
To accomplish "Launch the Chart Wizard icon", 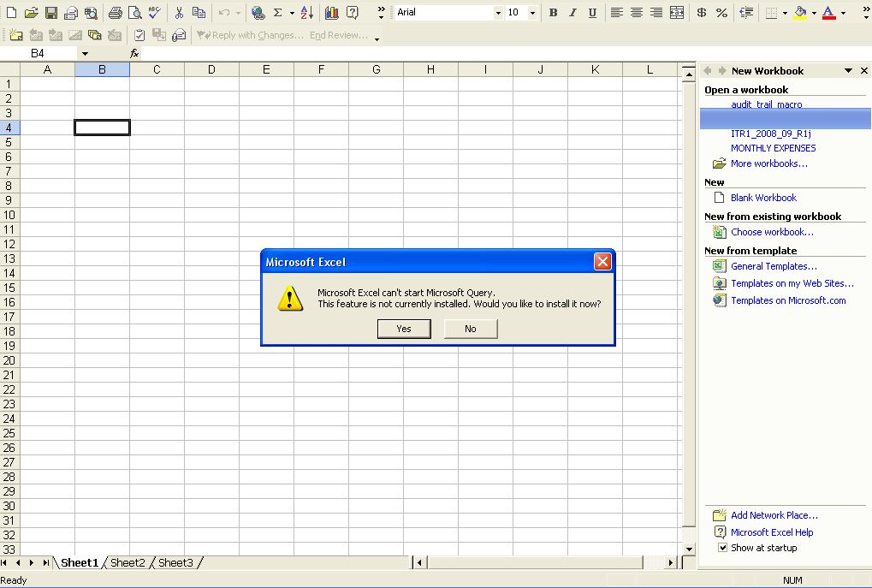I will [x=332, y=12].
